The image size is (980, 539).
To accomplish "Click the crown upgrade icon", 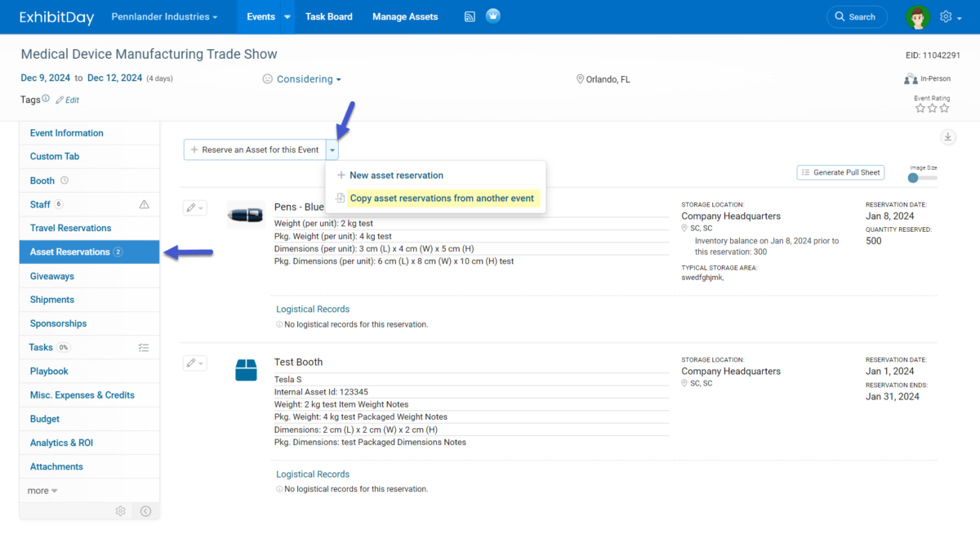I will click(492, 16).
